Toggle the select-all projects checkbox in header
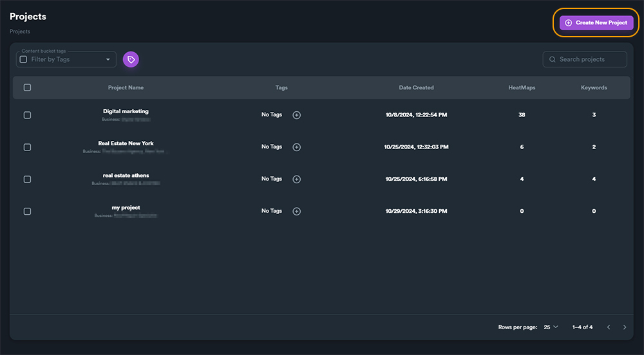644x355 pixels. [27, 87]
